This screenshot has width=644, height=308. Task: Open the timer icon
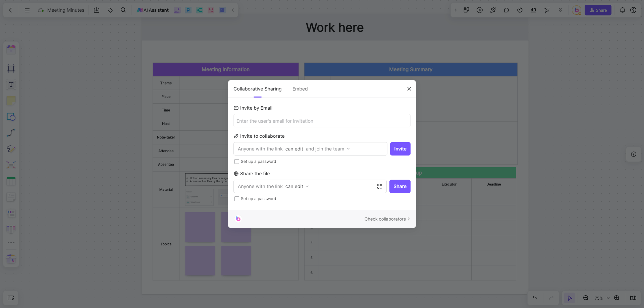520,10
